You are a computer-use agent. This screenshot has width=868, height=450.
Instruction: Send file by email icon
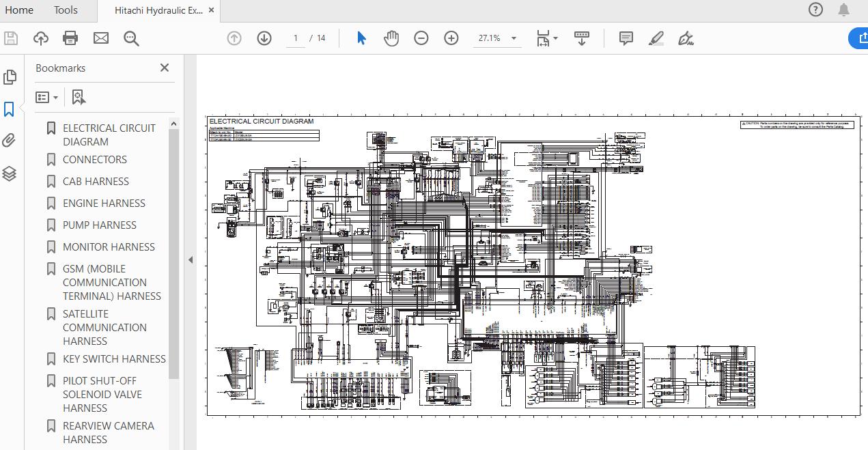(101, 38)
